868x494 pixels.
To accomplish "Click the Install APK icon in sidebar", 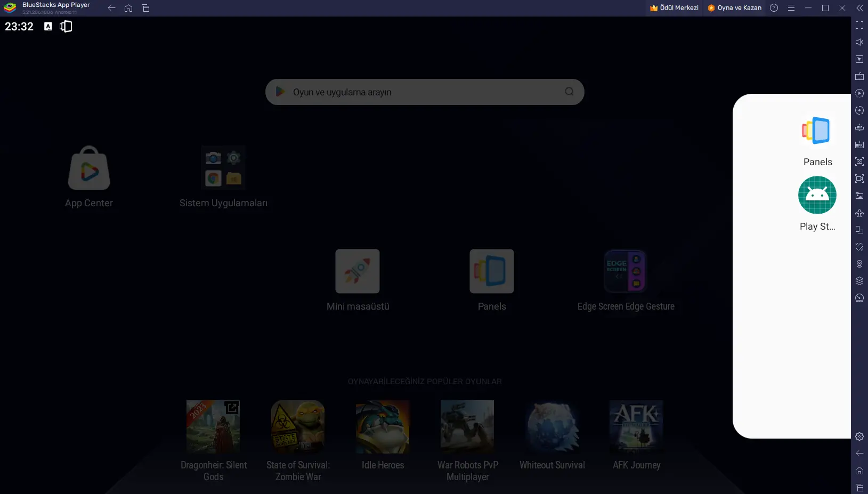I will pyautogui.click(x=859, y=144).
